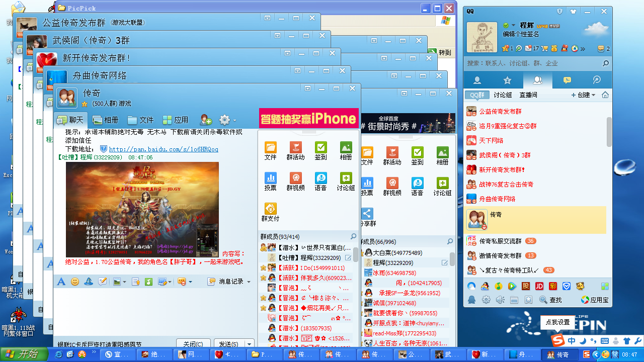This screenshot has width=644, height=362.
Task: Open 投票 vote in the 传奇 app panel
Action: click(270, 182)
